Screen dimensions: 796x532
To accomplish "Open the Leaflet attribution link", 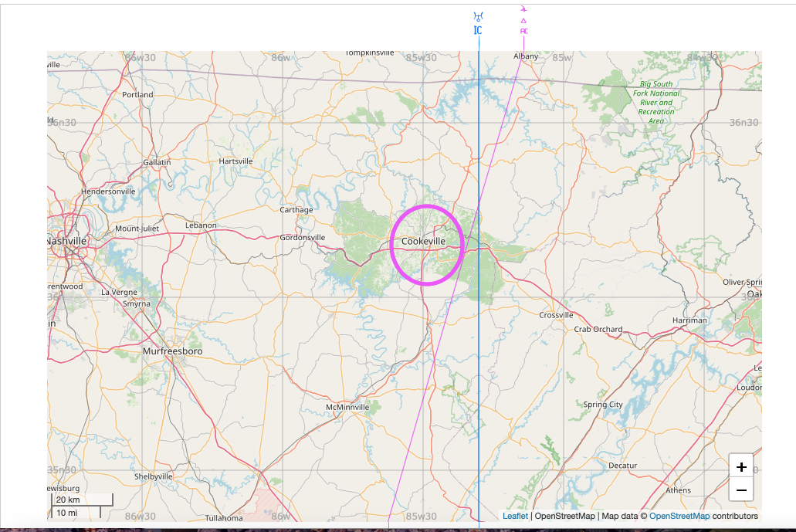I will 515,516.
